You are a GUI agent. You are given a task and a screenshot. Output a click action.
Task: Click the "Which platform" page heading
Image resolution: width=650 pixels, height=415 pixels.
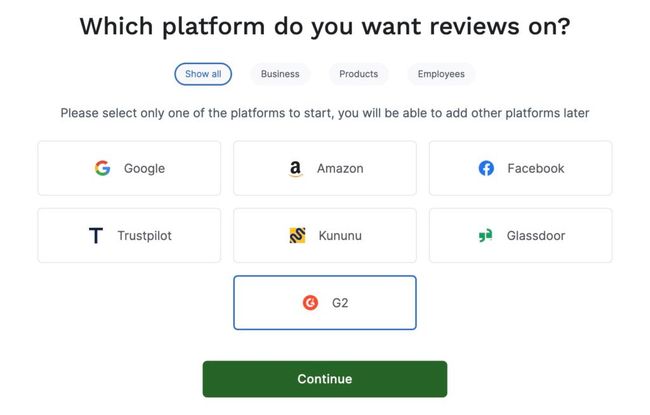pyautogui.click(x=325, y=26)
